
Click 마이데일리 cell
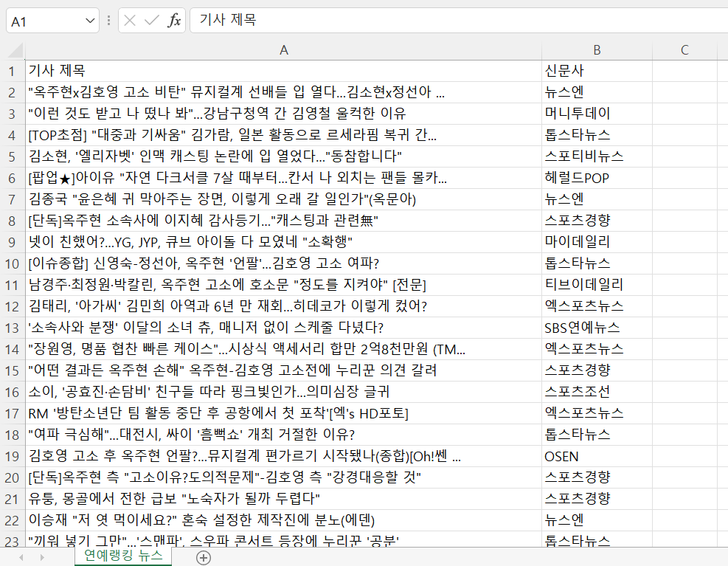coord(597,241)
